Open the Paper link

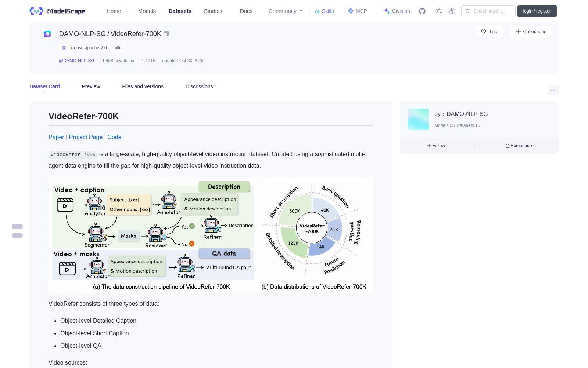pyautogui.click(x=56, y=137)
